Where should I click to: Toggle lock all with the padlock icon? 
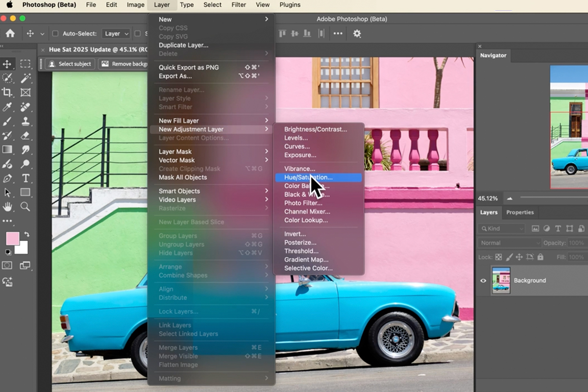pos(540,257)
